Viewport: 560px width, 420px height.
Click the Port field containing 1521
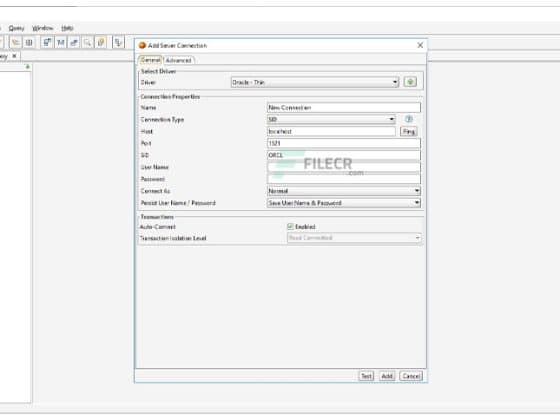(x=344, y=143)
